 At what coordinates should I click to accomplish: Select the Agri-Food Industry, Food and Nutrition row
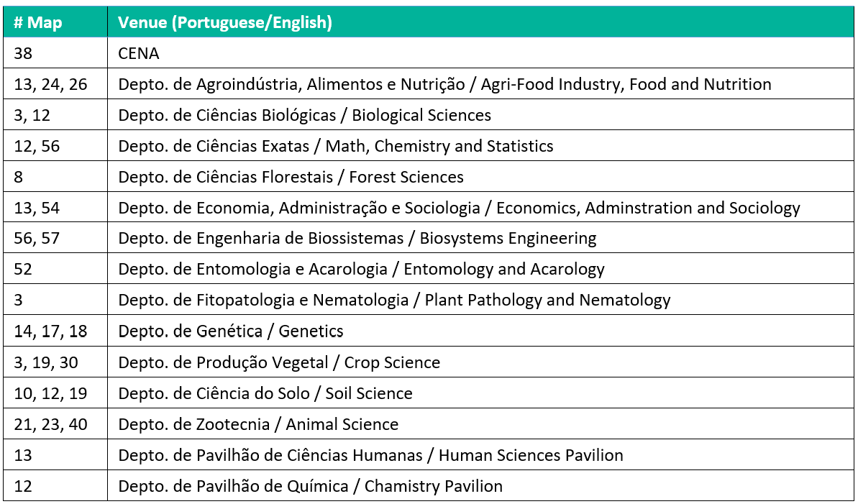tap(444, 85)
